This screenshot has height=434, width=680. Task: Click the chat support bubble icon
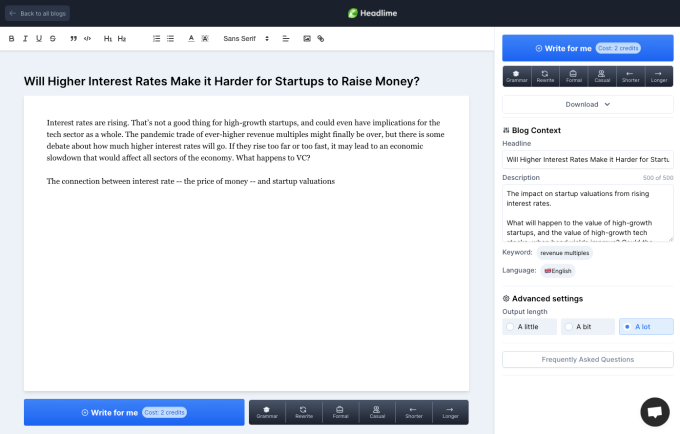coord(654,411)
